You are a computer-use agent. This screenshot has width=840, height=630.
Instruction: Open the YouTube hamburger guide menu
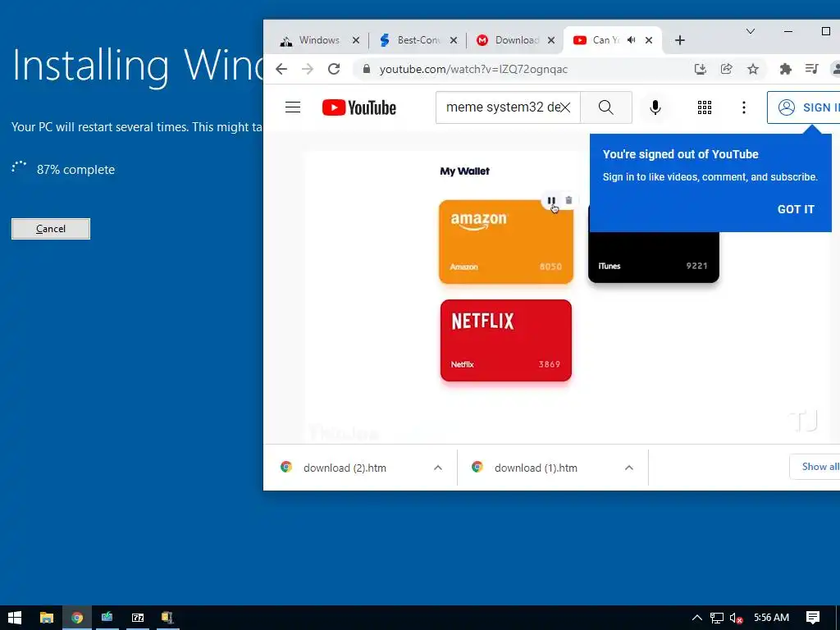point(293,107)
